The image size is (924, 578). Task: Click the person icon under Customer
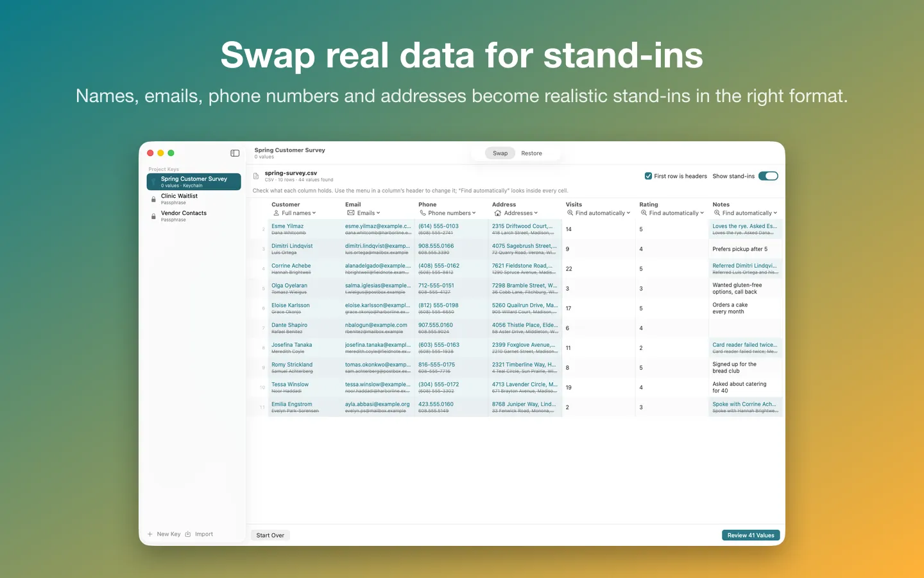277,213
